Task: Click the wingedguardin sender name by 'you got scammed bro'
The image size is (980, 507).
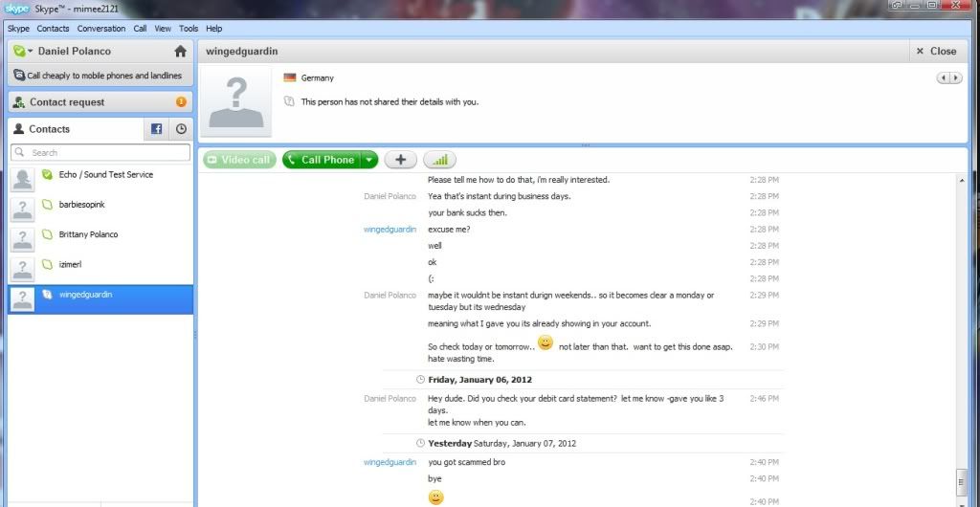Action: (390, 462)
